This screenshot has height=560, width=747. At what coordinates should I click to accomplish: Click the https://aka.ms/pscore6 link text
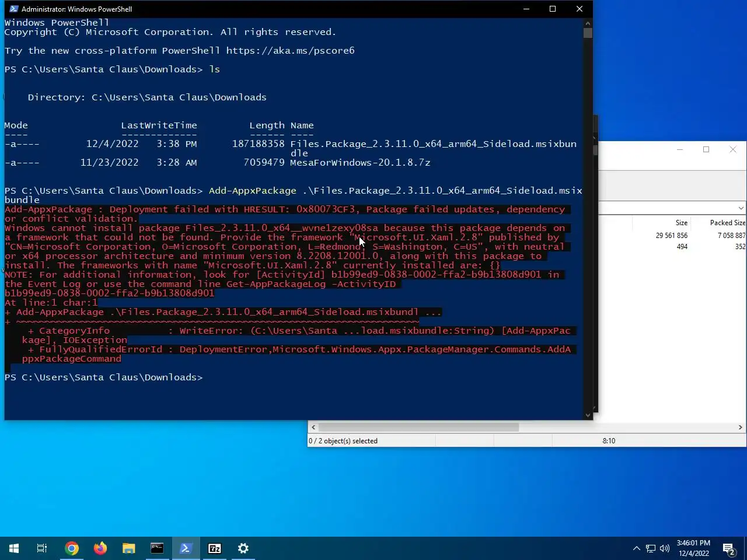point(290,51)
